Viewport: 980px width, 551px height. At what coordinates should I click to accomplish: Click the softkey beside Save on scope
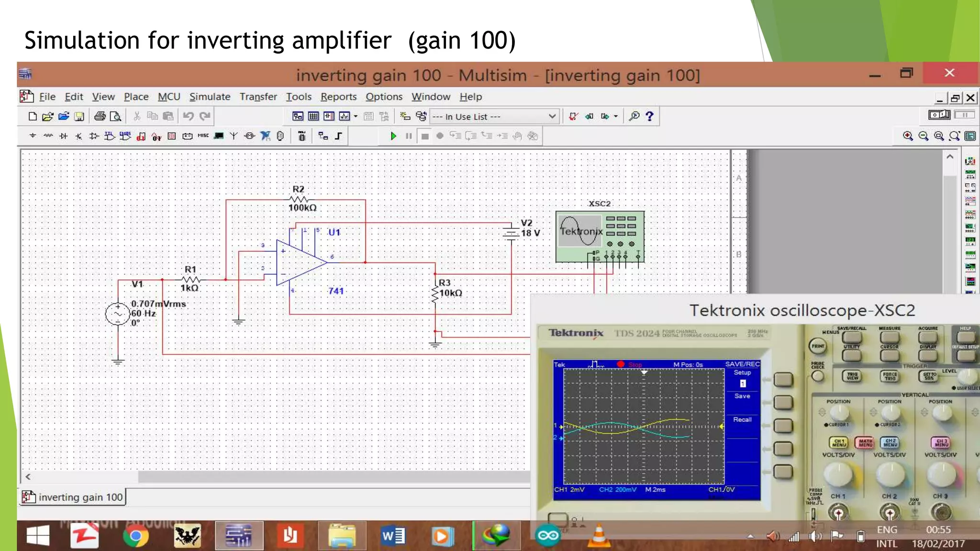783,402
